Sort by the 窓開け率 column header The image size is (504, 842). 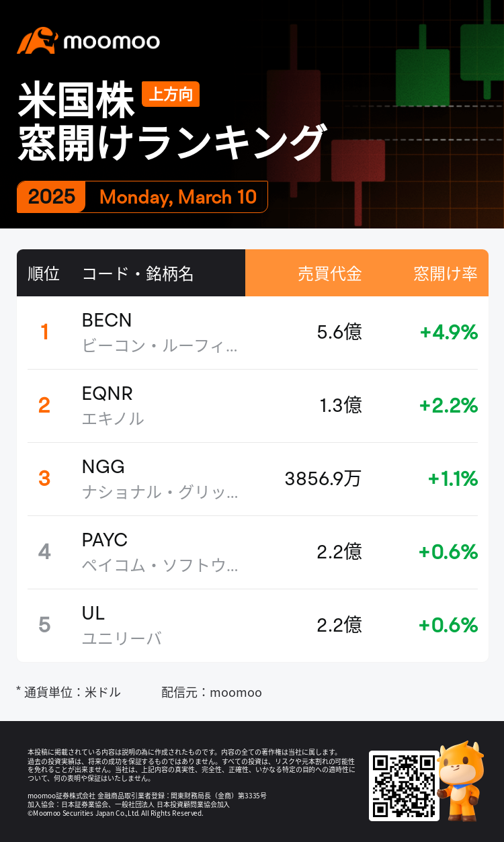[446, 273]
